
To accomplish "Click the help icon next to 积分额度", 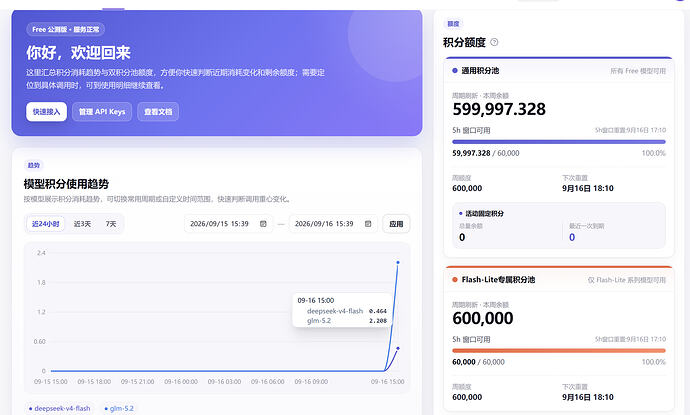I will click(x=494, y=42).
